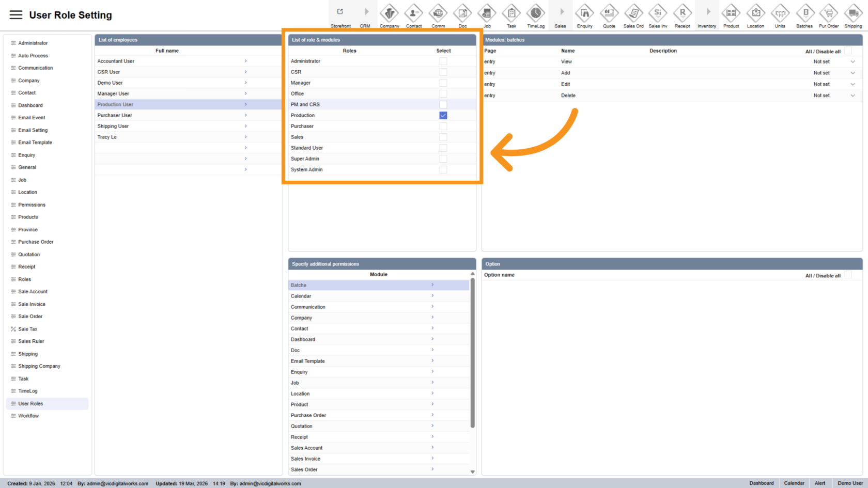Image resolution: width=868 pixels, height=488 pixels.
Task: Click the Batches toolbar icon
Action: click(x=804, y=13)
